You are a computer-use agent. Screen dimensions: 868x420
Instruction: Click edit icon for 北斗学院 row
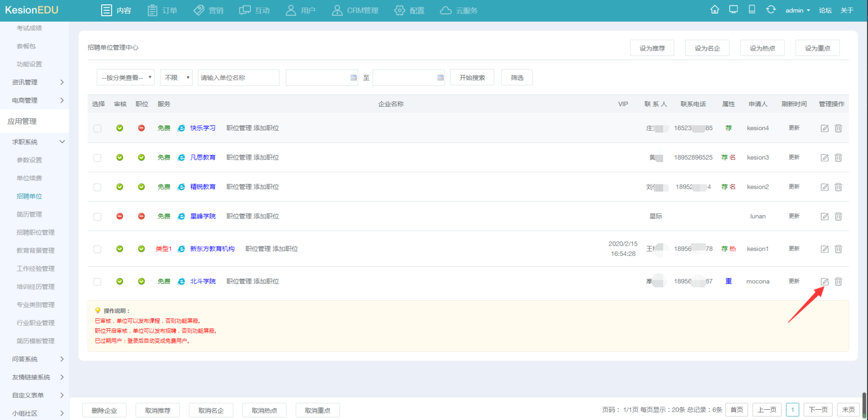(824, 281)
